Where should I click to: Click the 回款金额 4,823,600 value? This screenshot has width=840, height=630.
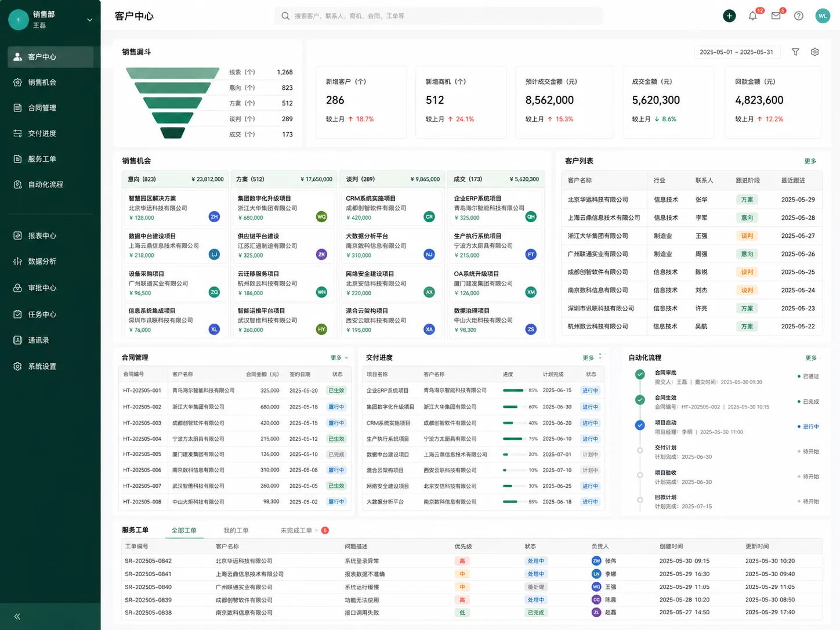(759, 100)
